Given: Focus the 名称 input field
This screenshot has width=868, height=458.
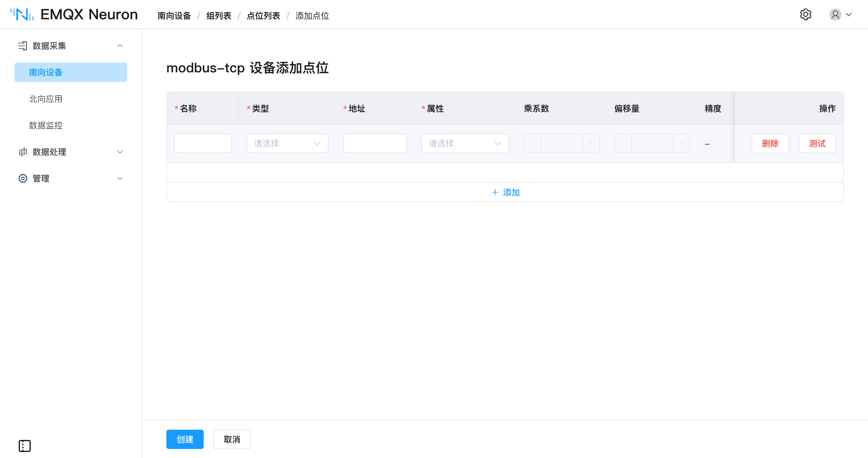Looking at the screenshot, I should coord(203,143).
